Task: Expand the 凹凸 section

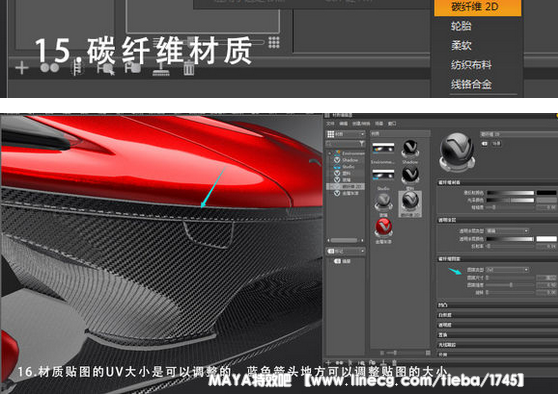Action: pyautogui.click(x=497, y=305)
